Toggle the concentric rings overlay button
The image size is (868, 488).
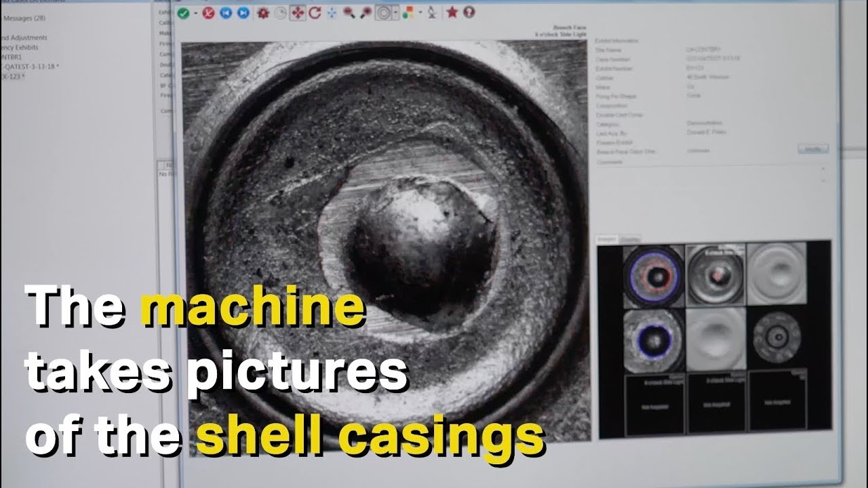(x=384, y=13)
